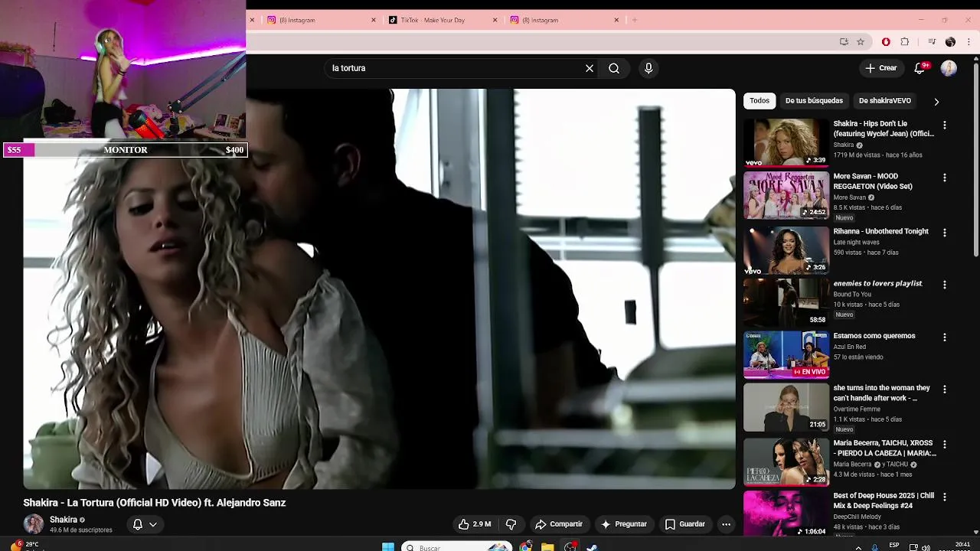Viewport: 980px width, 551px height.
Task: Close the TikTok tab
Action: tap(495, 20)
